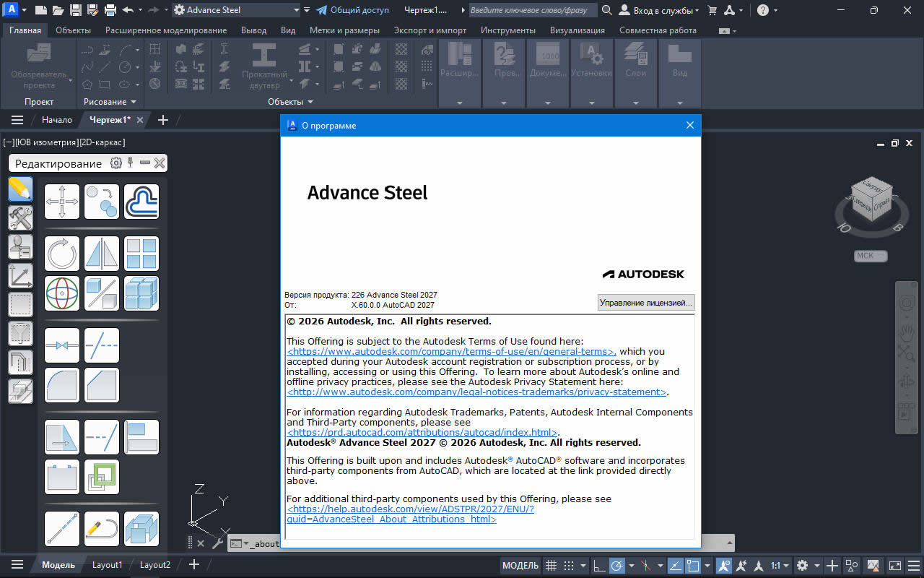The image size is (924, 578).
Task: Select the Chamfer corner tool
Action: [x=102, y=385]
